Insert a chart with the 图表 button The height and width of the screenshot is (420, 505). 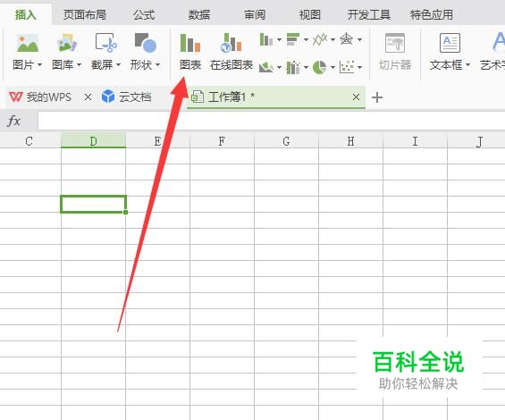tap(190, 52)
